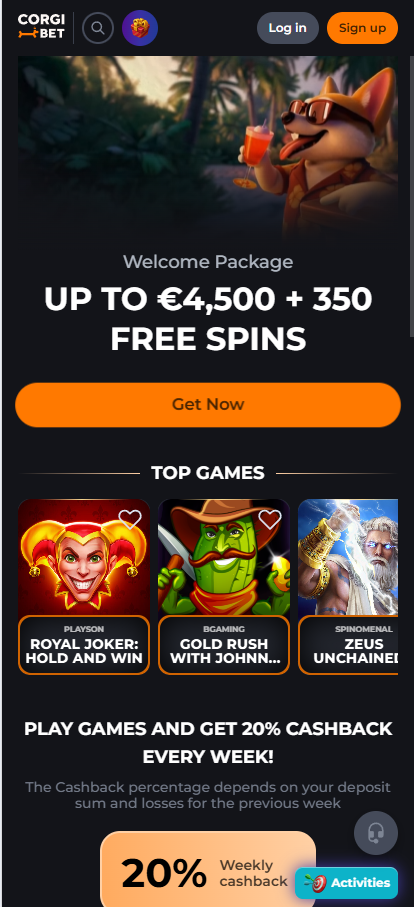
Task: Open the search magnifier icon
Action: tap(98, 28)
